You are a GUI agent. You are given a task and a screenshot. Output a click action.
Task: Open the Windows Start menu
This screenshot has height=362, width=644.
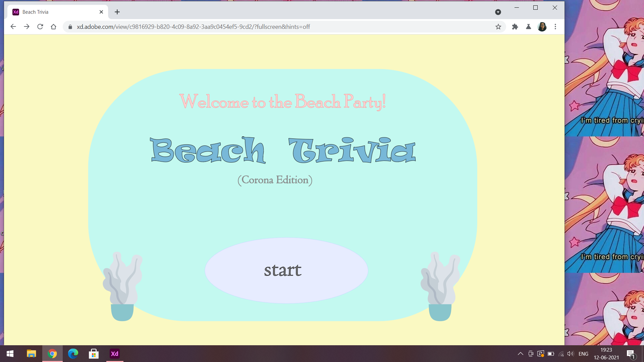coord(10,354)
